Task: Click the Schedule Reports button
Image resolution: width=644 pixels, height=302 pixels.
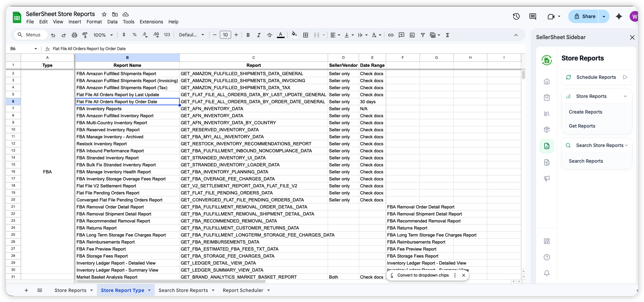Action: coord(597,77)
